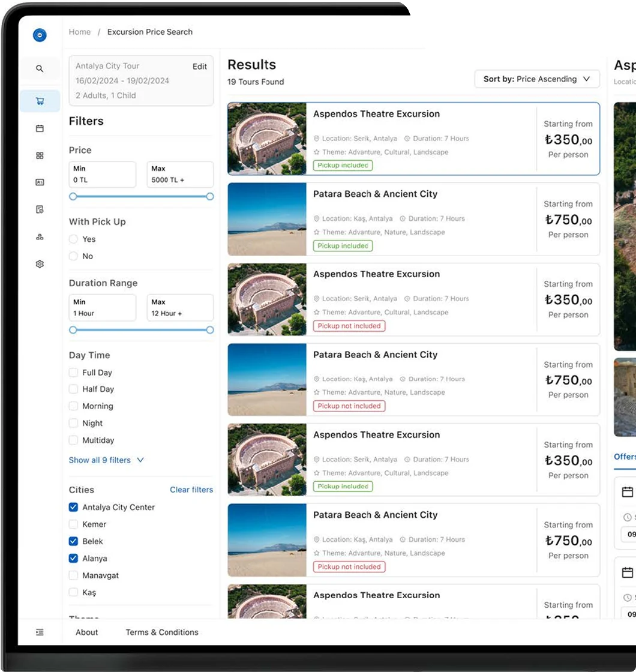Click the apps grid icon in the sidebar

coord(40,155)
